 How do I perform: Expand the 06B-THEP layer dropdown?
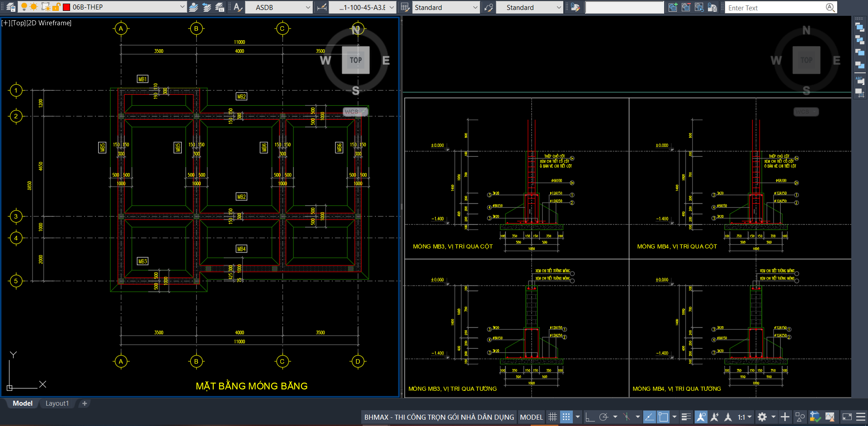coord(182,7)
